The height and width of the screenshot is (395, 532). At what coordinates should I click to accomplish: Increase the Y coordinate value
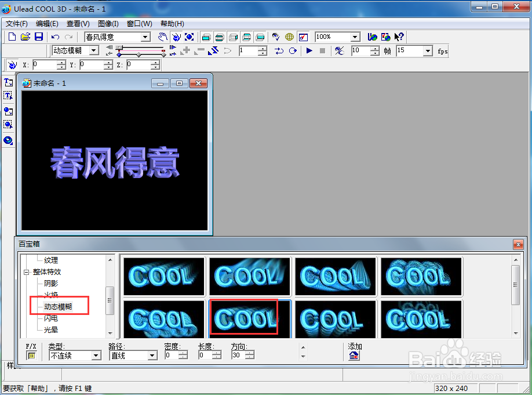click(x=108, y=63)
